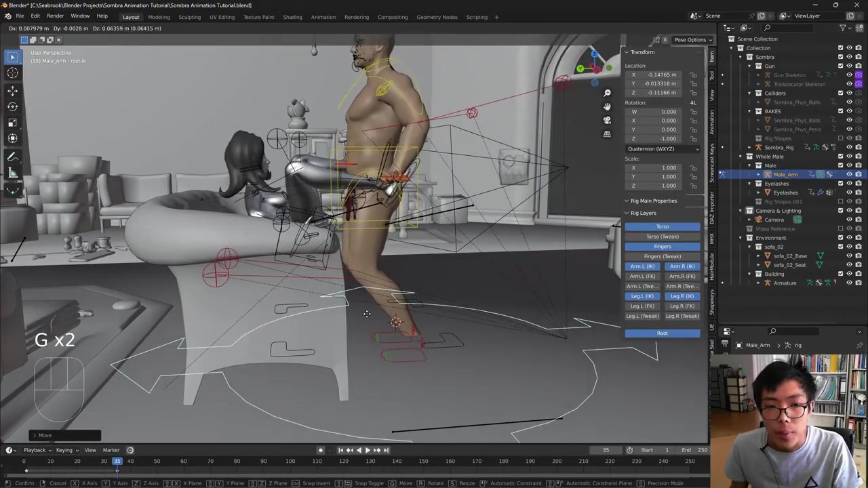Enable the Video Reference collection checkbox

pyautogui.click(x=840, y=228)
